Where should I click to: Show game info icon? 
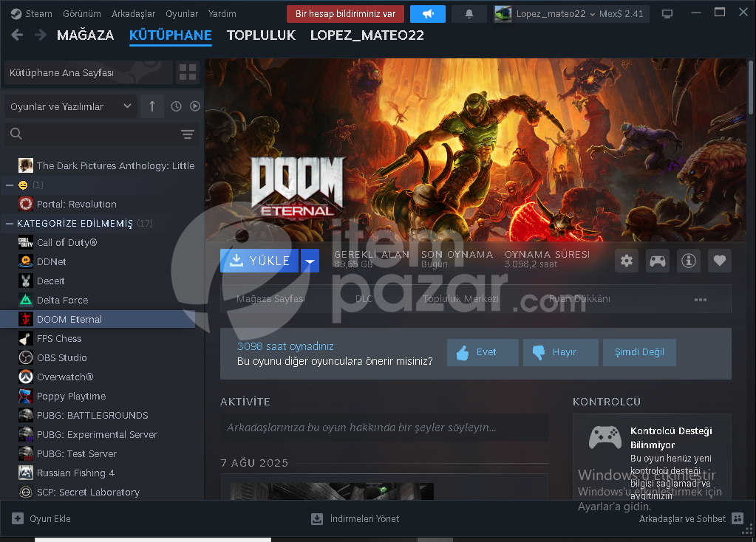689,261
